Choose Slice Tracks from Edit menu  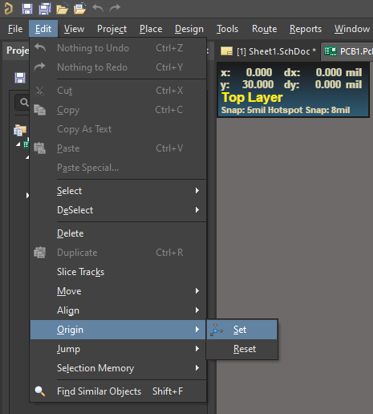pyautogui.click(x=118, y=272)
